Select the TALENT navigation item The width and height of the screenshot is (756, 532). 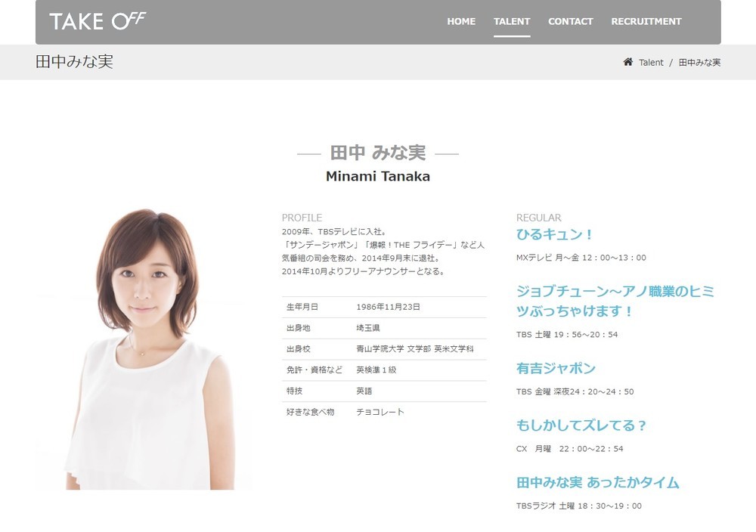coord(512,21)
